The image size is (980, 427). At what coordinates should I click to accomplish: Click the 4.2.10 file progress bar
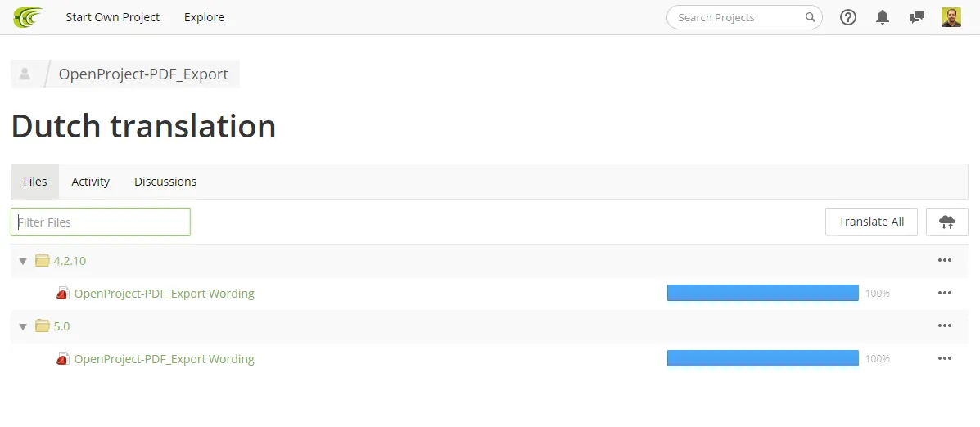(x=763, y=293)
